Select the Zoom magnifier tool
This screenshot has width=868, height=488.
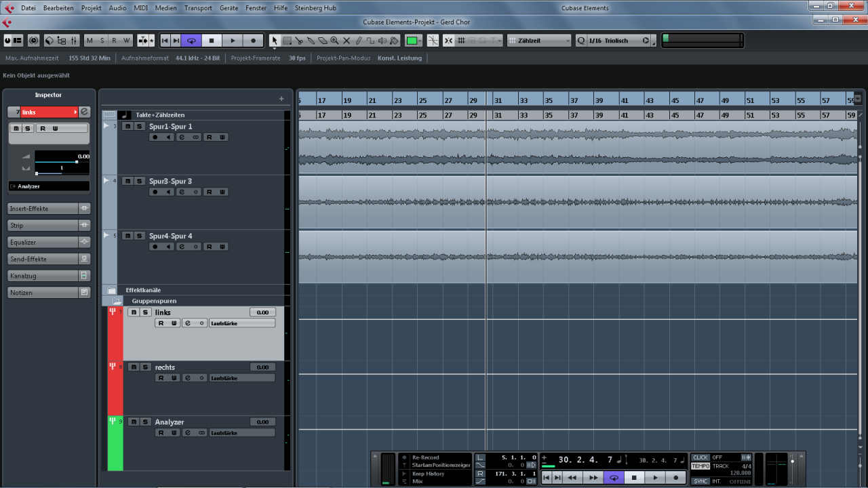pos(334,41)
